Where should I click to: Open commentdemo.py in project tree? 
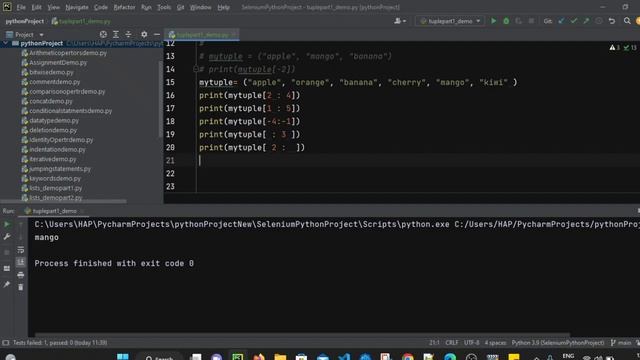[54, 82]
